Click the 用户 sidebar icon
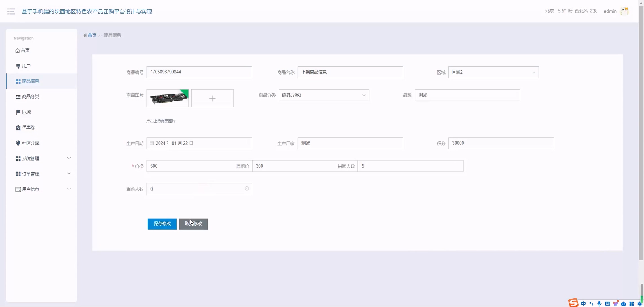 tap(18, 66)
